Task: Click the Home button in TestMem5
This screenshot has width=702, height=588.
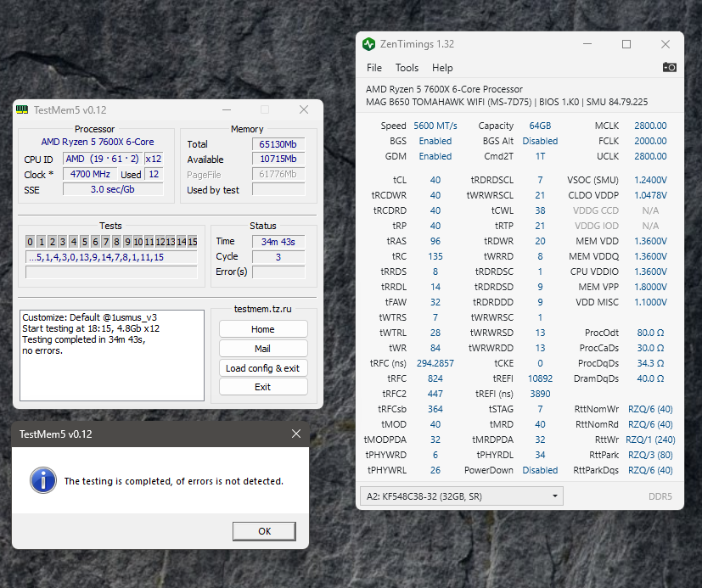Action: (263, 329)
